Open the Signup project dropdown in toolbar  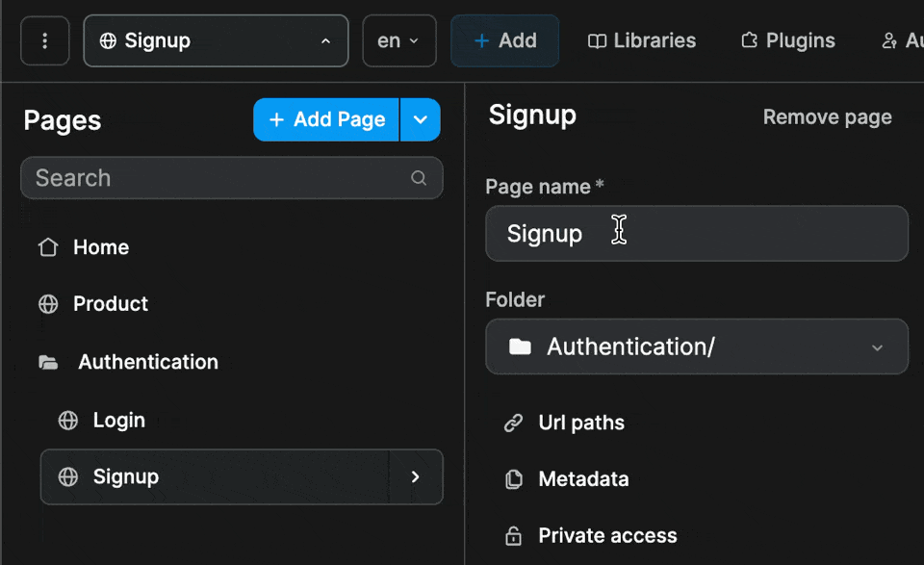click(x=216, y=40)
